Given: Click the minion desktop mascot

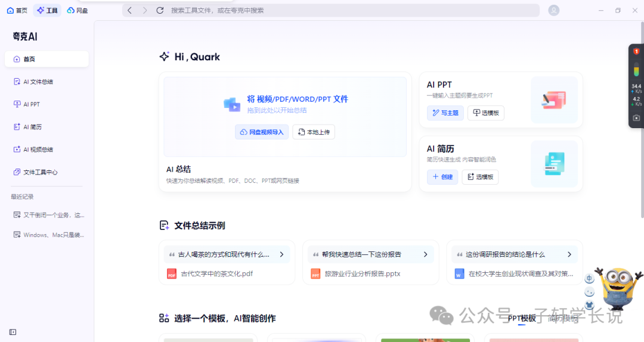Looking at the screenshot, I should [x=619, y=289].
